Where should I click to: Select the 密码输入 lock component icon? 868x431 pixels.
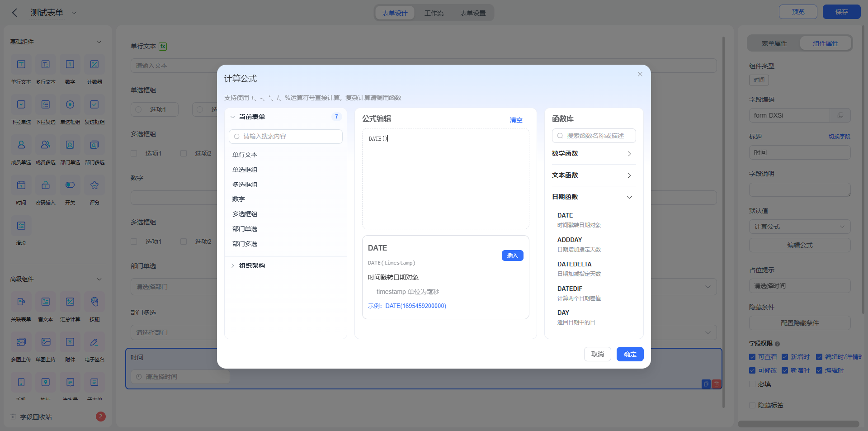click(46, 185)
